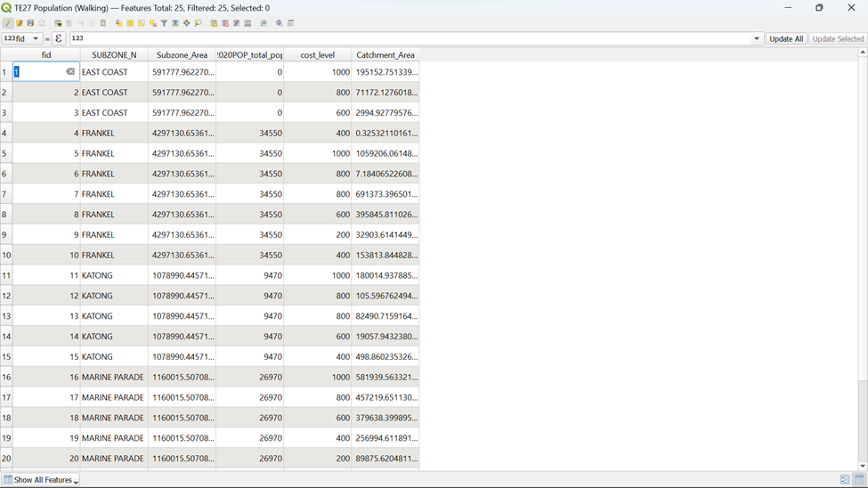
Task: Click the New Field icon
Action: tap(214, 23)
